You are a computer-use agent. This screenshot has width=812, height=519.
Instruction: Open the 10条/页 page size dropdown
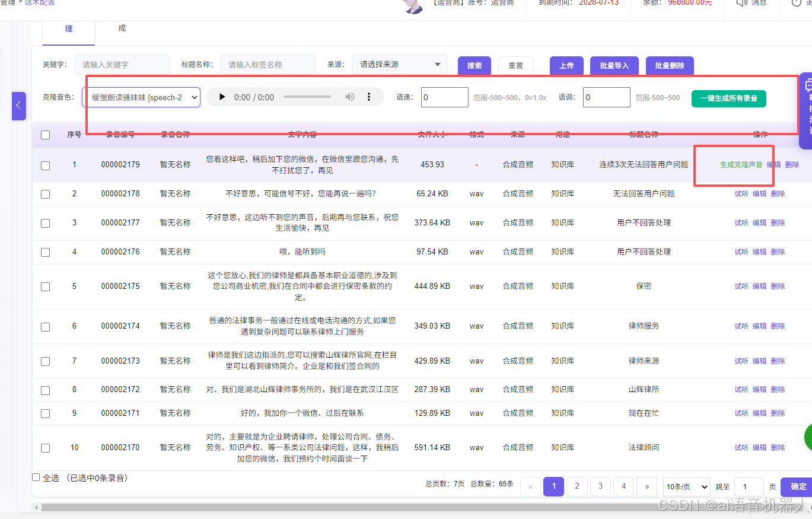pyautogui.click(x=686, y=486)
